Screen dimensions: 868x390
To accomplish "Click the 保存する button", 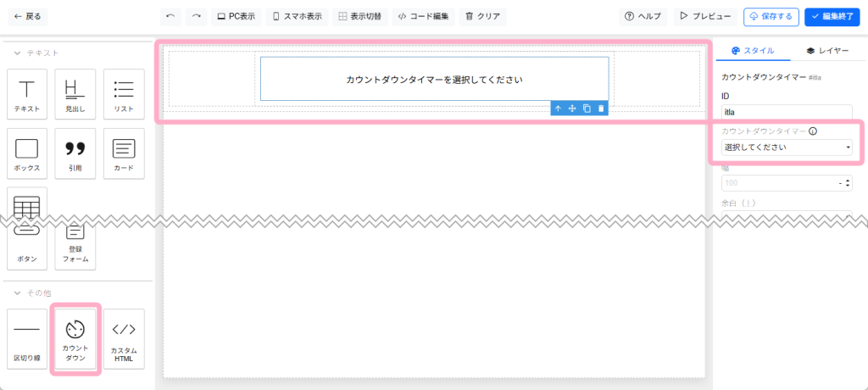I will (771, 16).
